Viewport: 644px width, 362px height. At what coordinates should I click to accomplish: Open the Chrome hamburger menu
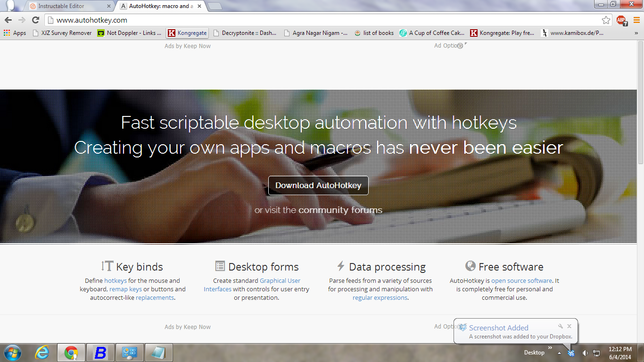636,20
